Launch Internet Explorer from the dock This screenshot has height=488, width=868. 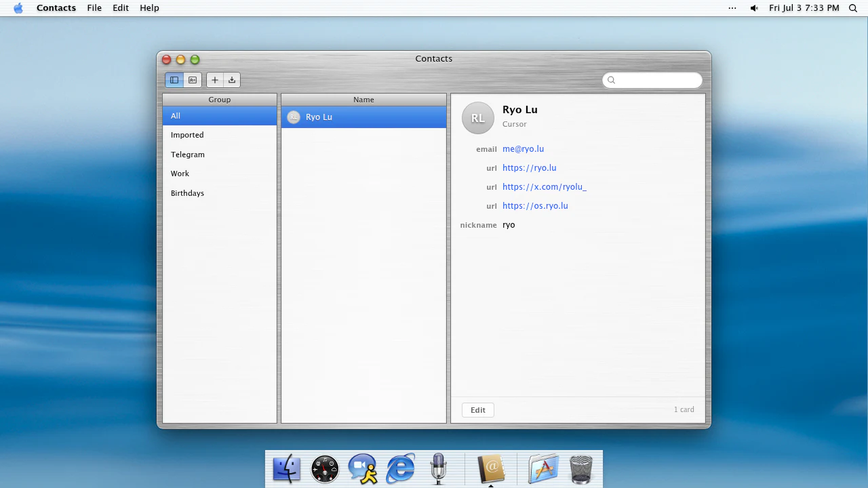(x=401, y=469)
